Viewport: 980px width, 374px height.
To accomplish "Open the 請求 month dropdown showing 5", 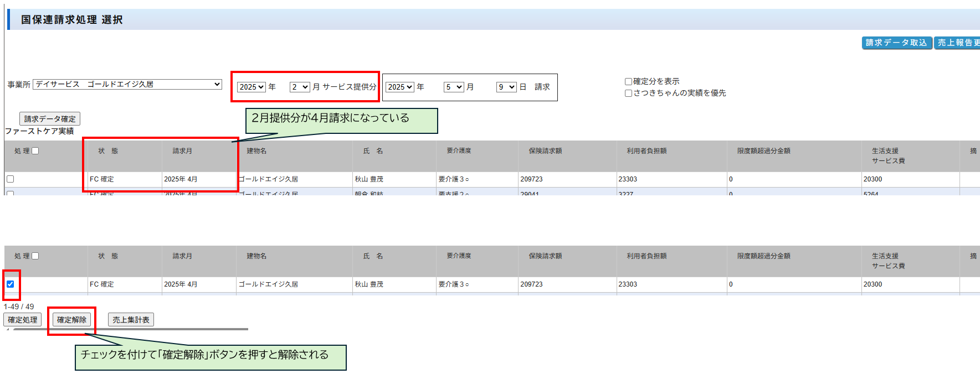I will (454, 87).
